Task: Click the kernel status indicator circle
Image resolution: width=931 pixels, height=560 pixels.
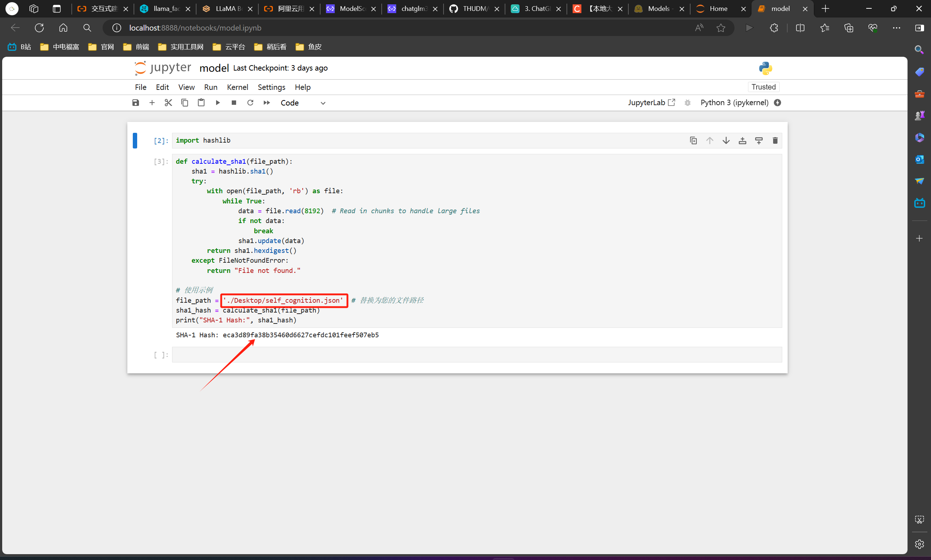Action: 777,103
